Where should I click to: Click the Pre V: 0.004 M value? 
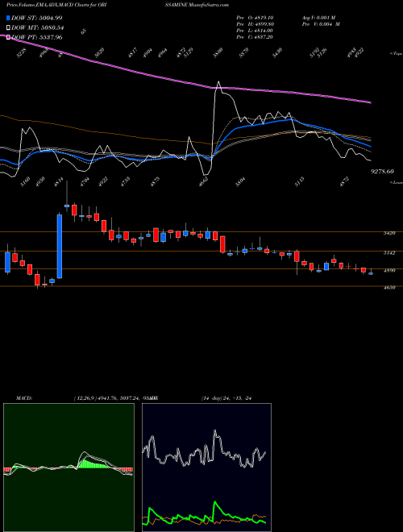click(x=321, y=24)
